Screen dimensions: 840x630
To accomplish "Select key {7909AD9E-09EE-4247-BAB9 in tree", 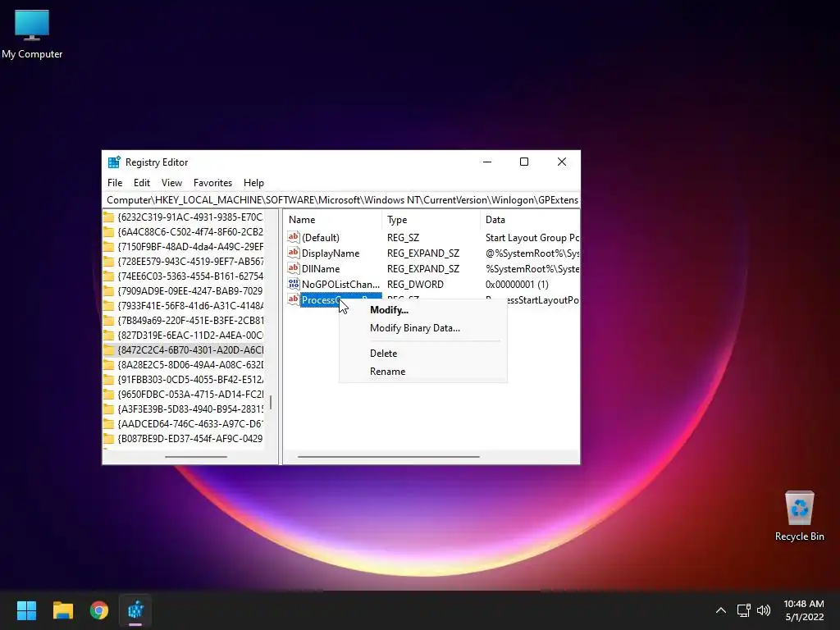I will click(x=190, y=290).
